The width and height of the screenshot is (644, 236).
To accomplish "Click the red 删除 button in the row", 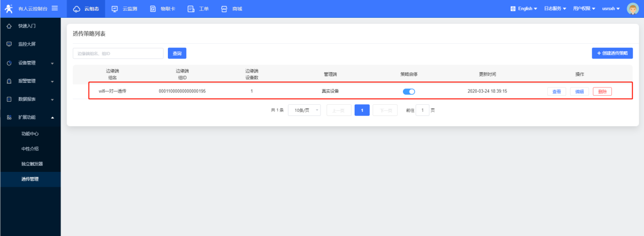I will (x=602, y=92).
